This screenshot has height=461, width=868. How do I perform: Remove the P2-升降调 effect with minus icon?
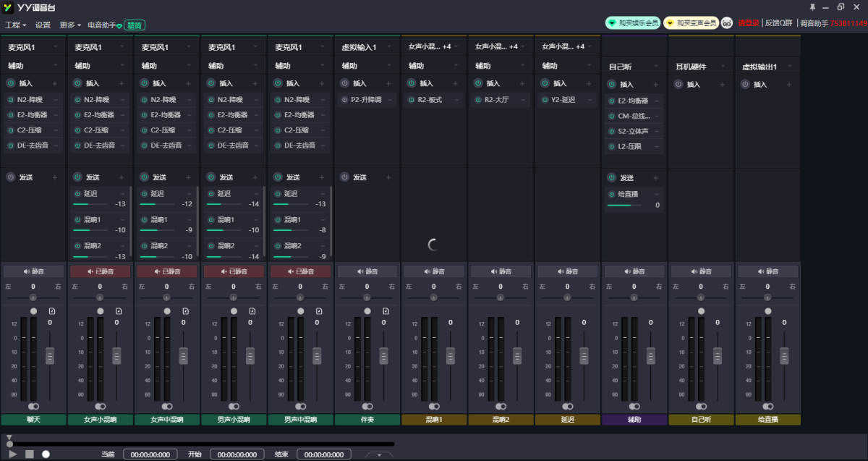coord(388,100)
